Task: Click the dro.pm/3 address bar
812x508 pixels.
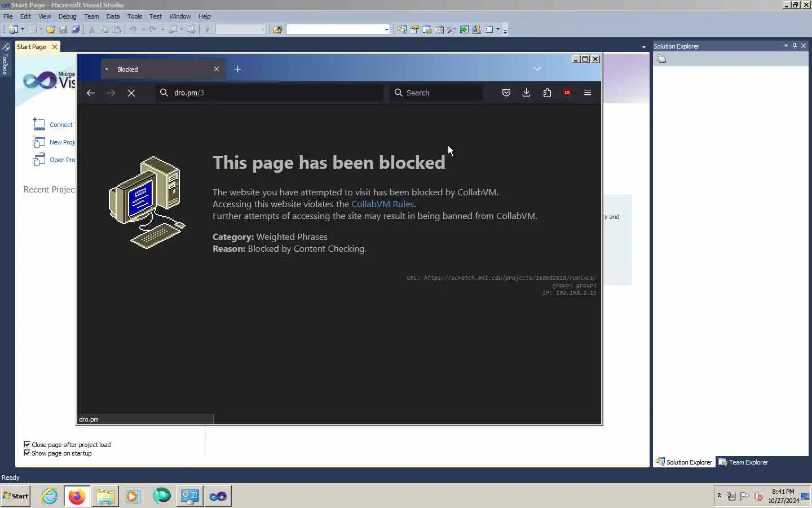Action: [x=270, y=93]
